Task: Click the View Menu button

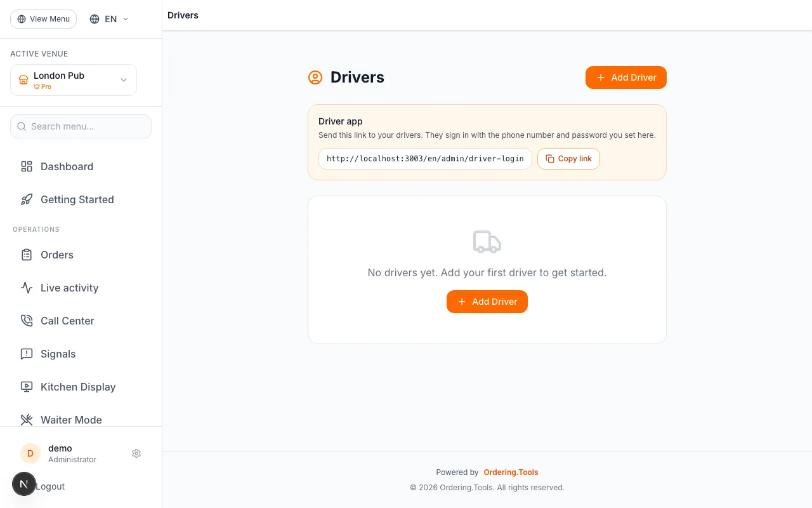Action: pos(43,19)
